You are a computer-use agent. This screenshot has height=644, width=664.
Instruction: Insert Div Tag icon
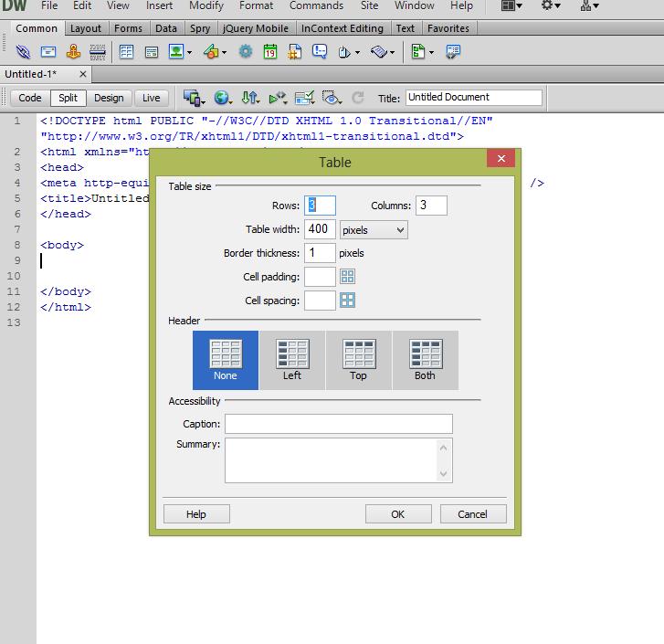pos(152,52)
